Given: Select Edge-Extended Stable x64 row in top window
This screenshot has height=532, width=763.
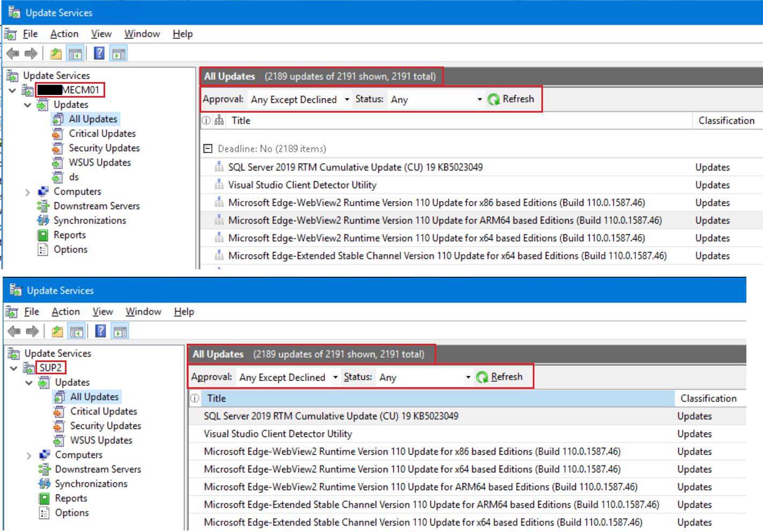Looking at the screenshot, I should point(481,256).
